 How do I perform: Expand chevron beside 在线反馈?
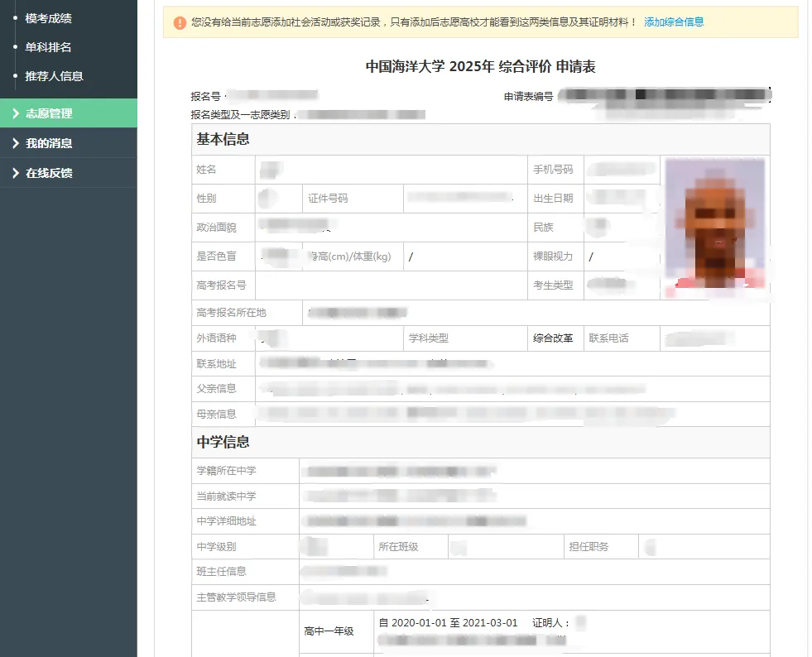15,173
